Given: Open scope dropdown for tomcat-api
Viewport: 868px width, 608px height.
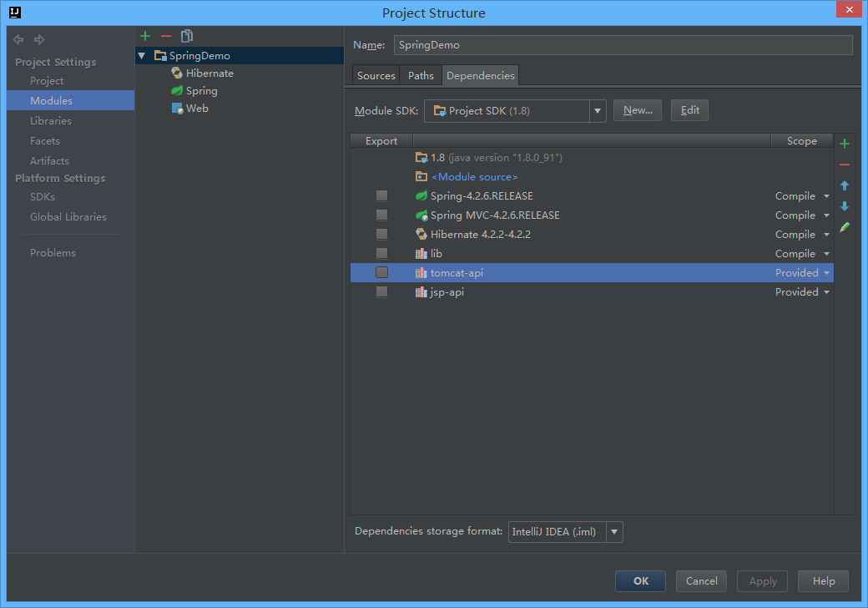Looking at the screenshot, I should click(826, 273).
